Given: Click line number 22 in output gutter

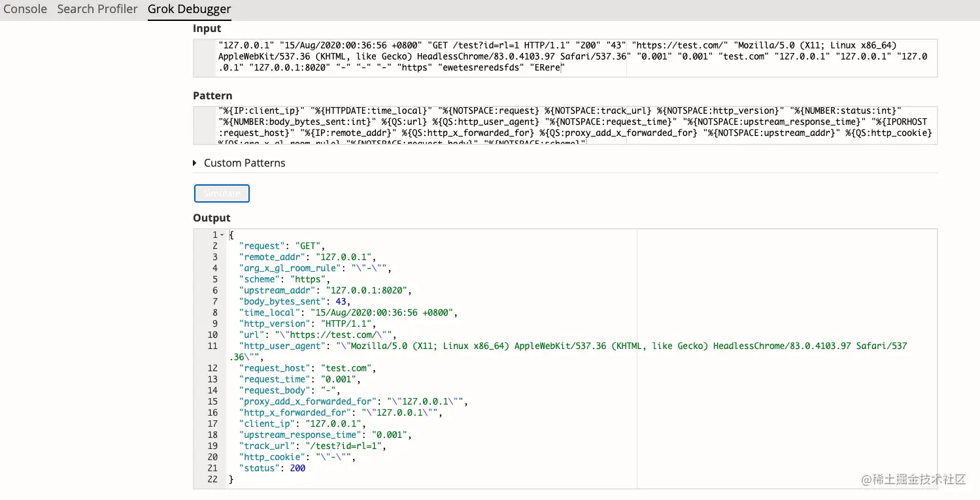Looking at the screenshot, I should [212, 479].
